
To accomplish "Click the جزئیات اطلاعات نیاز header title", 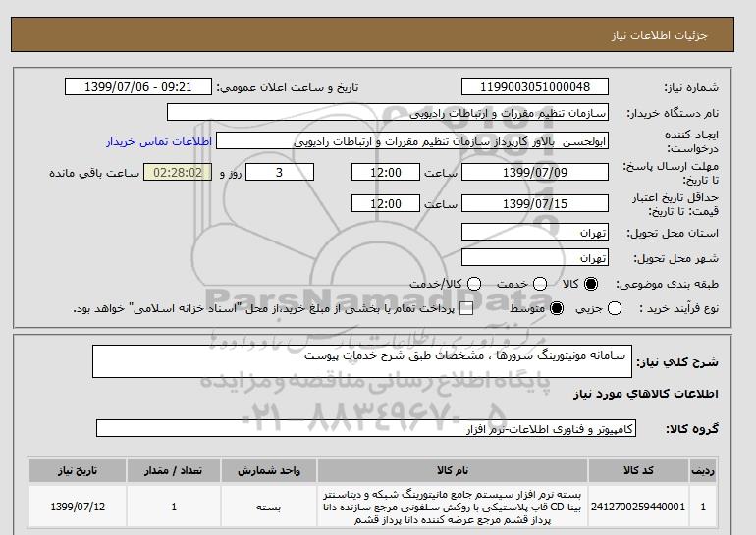I will 659,35.
